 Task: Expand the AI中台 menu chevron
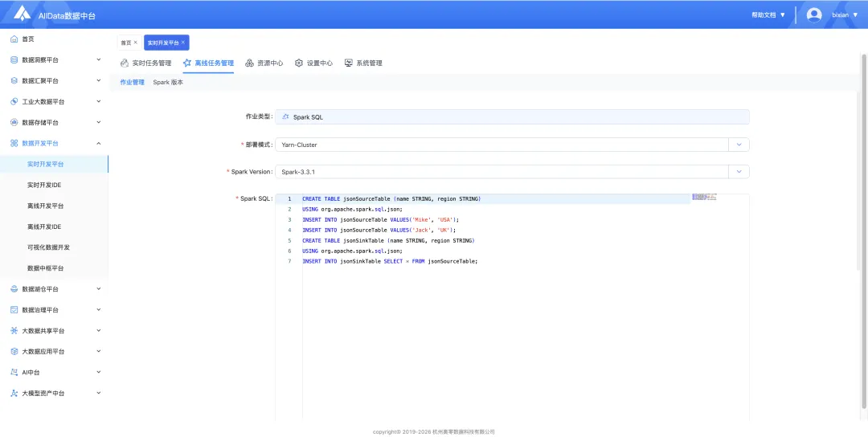pos(99,373)
